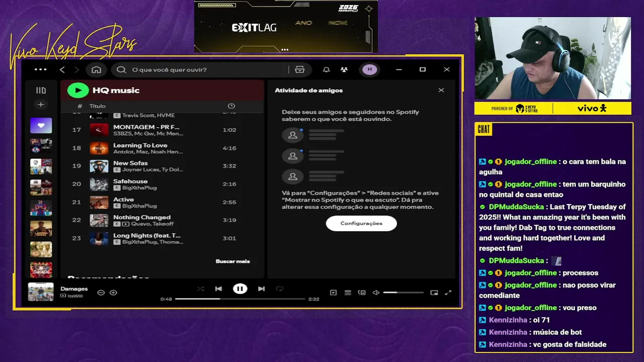Select track 'Active'
644x362 pixels.
[123, 200]
